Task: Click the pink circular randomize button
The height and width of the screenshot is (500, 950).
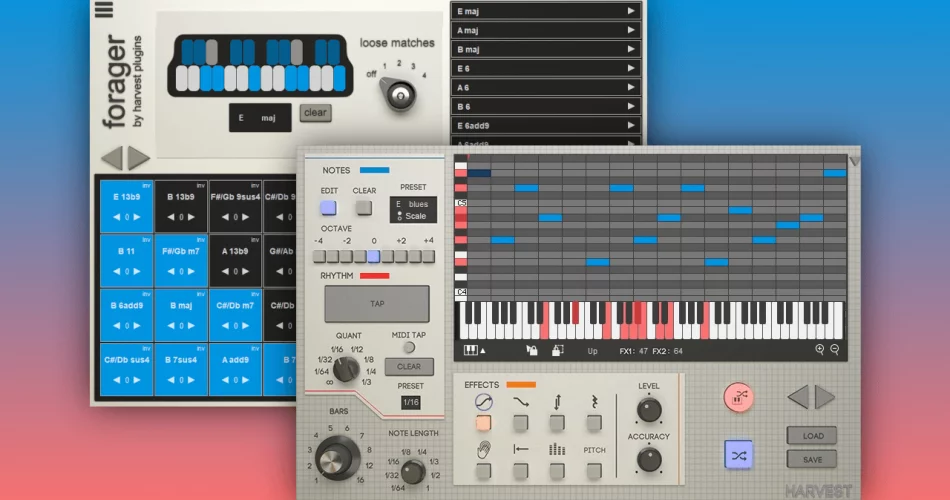Action: click(x=739, y=398)
